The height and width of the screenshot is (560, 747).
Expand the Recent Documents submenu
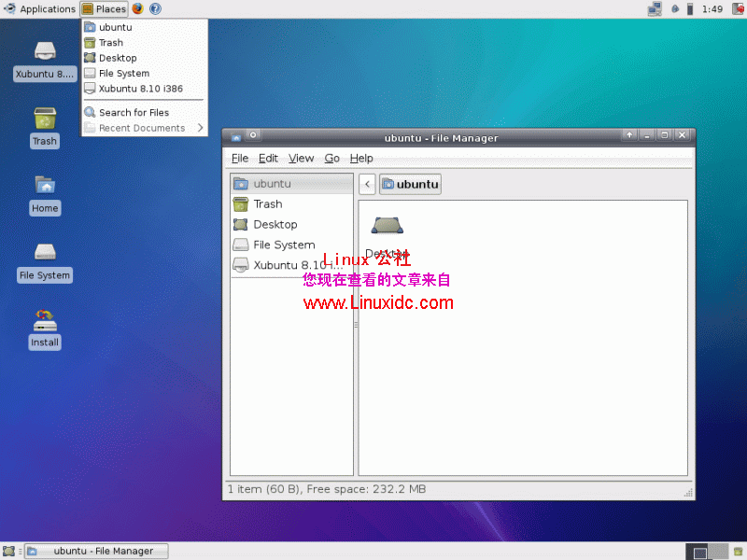click(x=140, y=128)
